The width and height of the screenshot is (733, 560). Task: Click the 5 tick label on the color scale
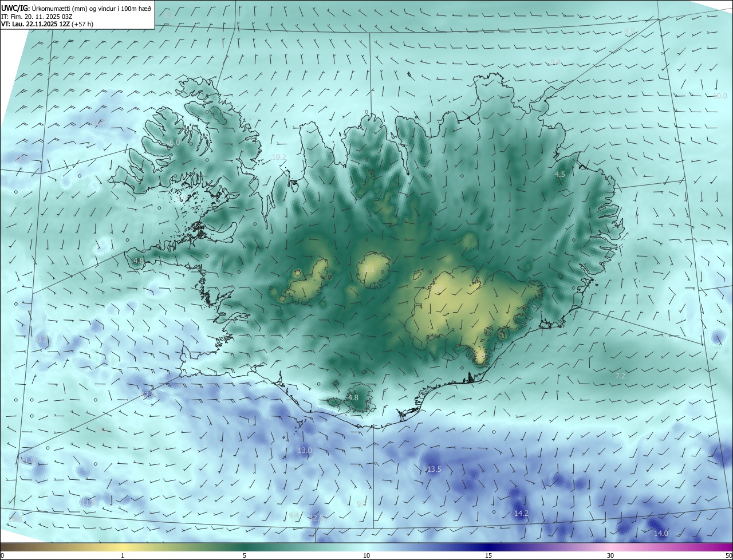pos(245,555)
